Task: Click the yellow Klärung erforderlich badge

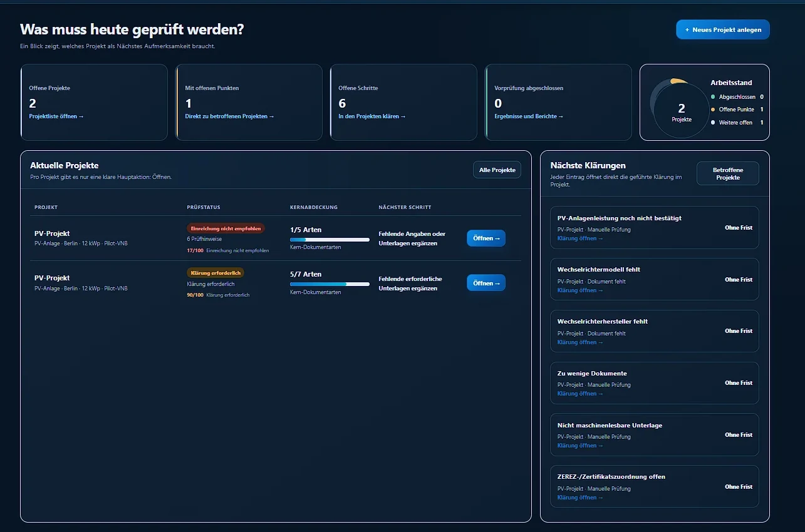Action: [x=216, y=273]
